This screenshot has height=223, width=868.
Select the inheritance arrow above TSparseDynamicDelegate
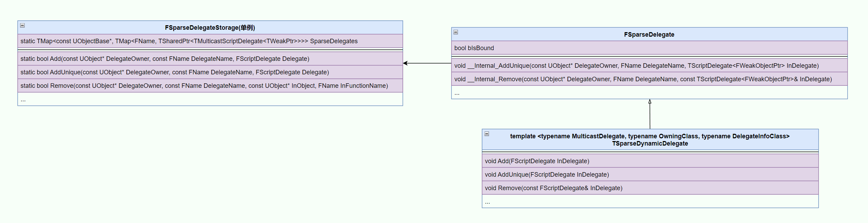pyautogui.click(x=650, y=114)
